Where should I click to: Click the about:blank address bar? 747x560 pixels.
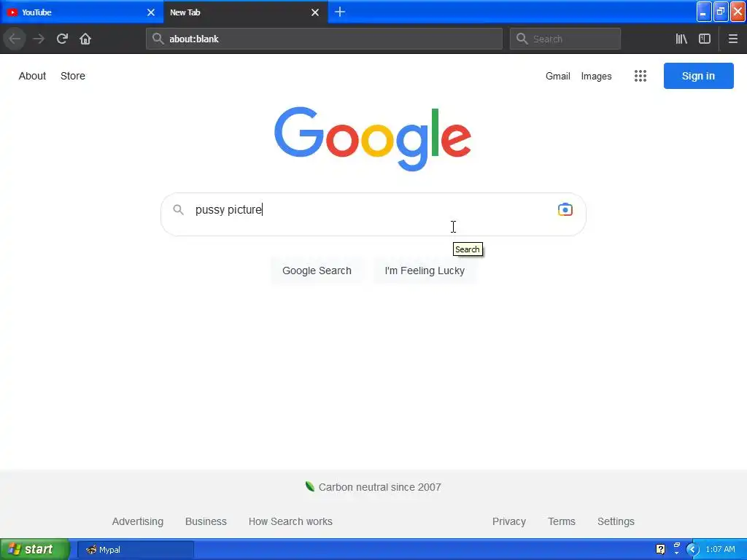coord(324,39)
